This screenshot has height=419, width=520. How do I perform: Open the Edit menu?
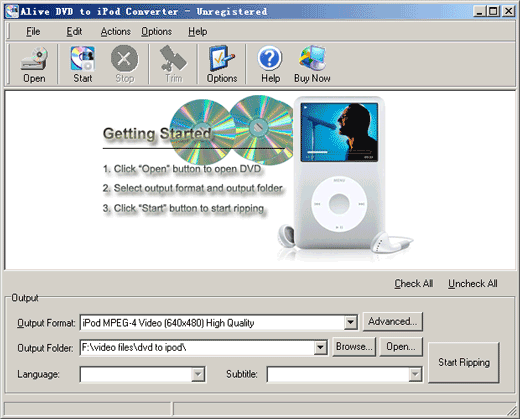pyautogui.click(x=74, y=32)
